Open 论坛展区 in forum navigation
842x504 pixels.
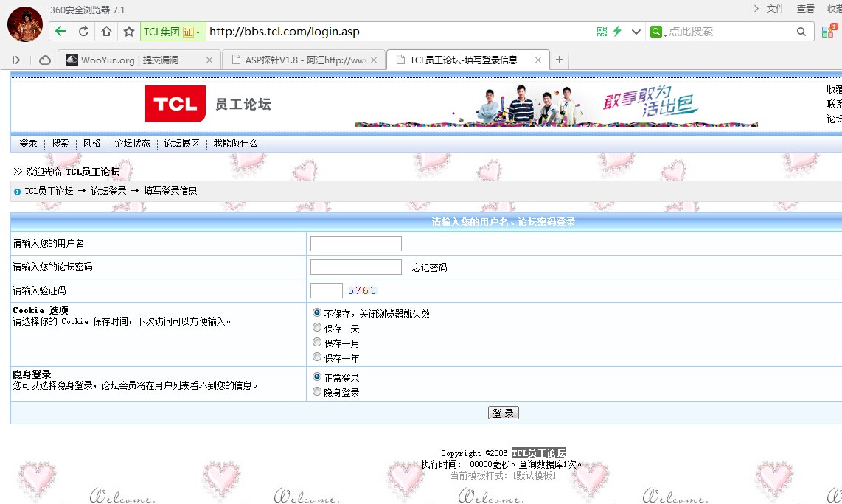coord(181,143)
